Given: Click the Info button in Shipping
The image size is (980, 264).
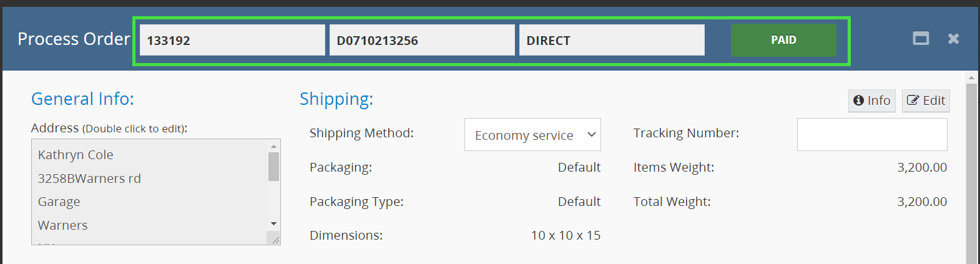Looking at the screenshot, I should (871, 100).
